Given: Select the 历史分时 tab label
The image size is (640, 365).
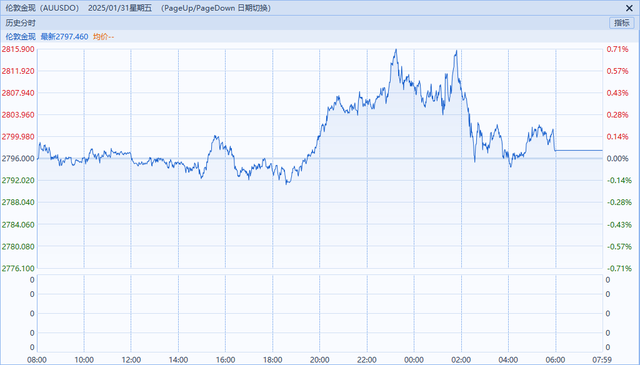Looking at the screenshot, I should tap(20, 23).
